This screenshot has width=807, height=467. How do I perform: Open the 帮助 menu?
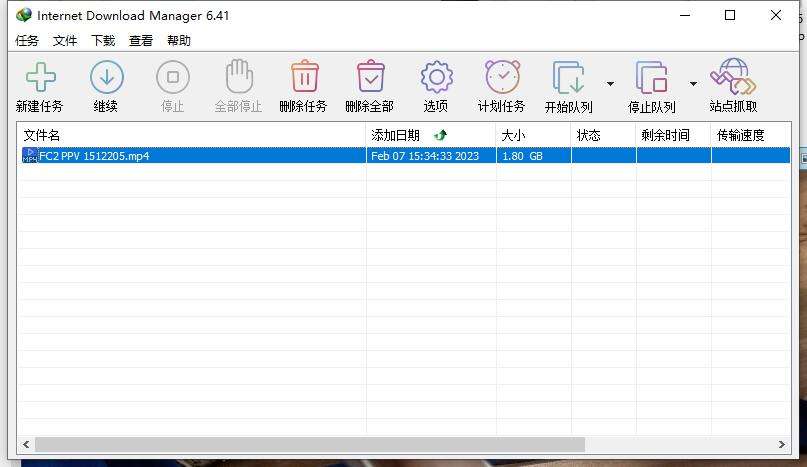(x=179, y=40)
